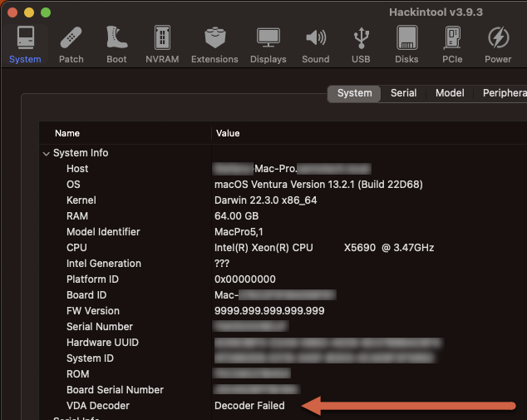This screenshot has width=527, height=420.
Task: Switch to the Model tab
Action: coord(450,93)
